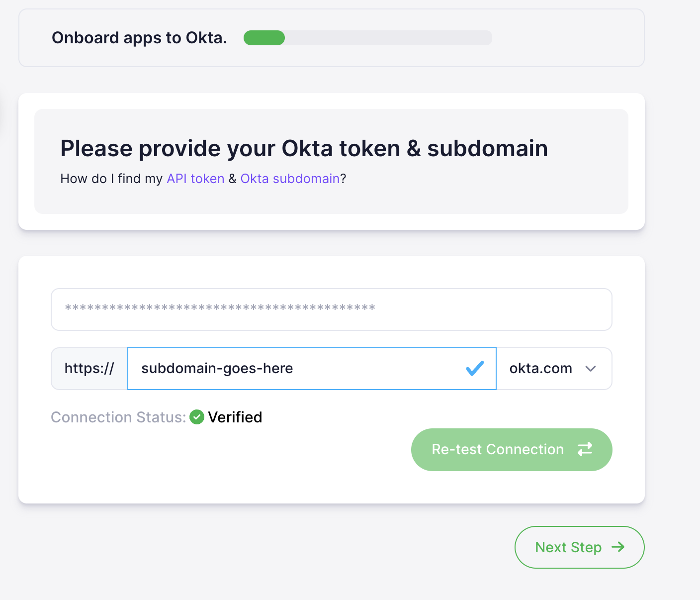The image size is (700, 600).
Task: Click the 'How do I find my' text
Action: 111,179
